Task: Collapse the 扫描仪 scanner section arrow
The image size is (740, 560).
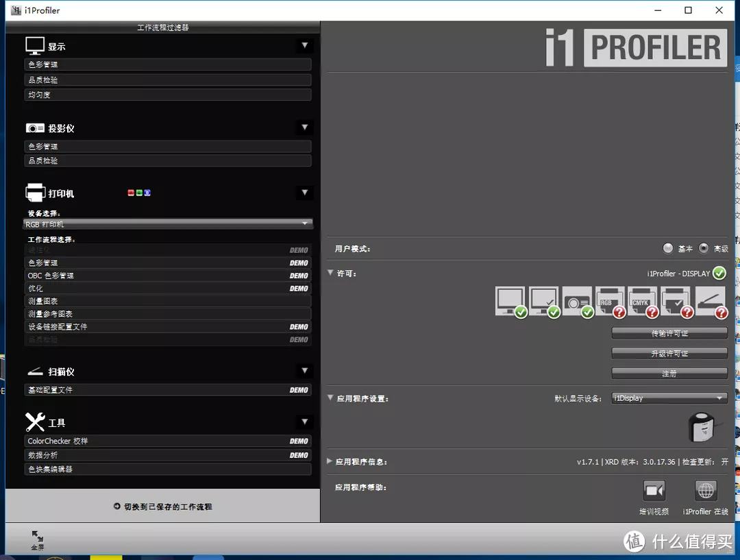Action: (x=304, y=371)
